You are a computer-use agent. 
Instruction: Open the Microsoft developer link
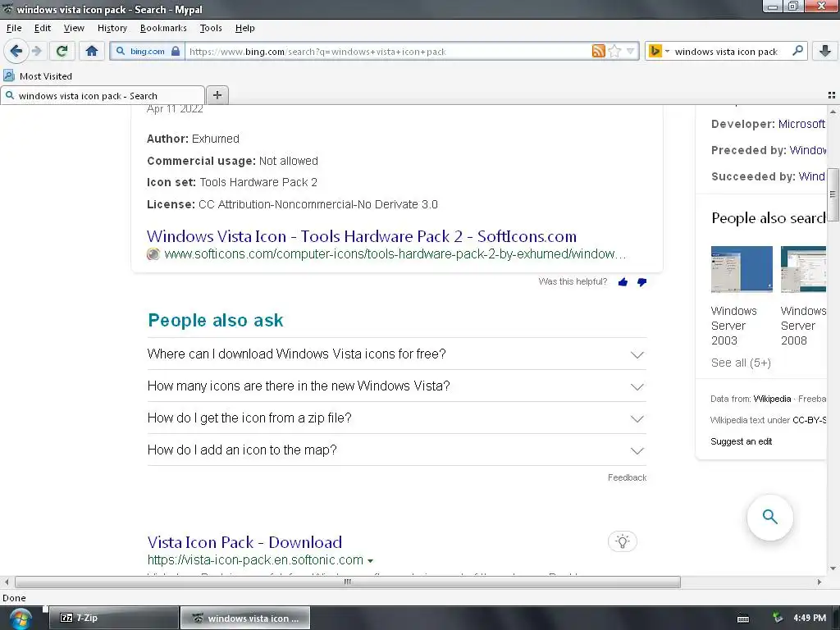801,124
